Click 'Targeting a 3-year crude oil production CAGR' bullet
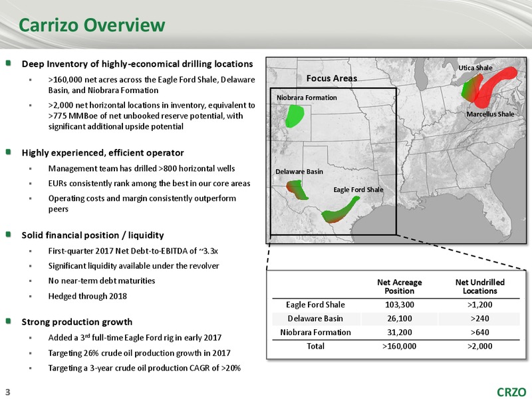532x399 pixels. pyautogui.click(x=144, y=368)
